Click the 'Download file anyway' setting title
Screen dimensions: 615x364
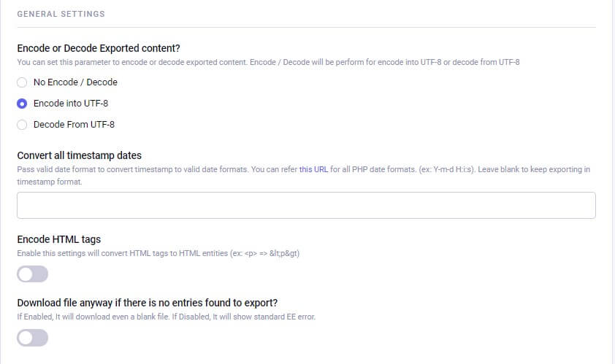click(x=147, y=303)
